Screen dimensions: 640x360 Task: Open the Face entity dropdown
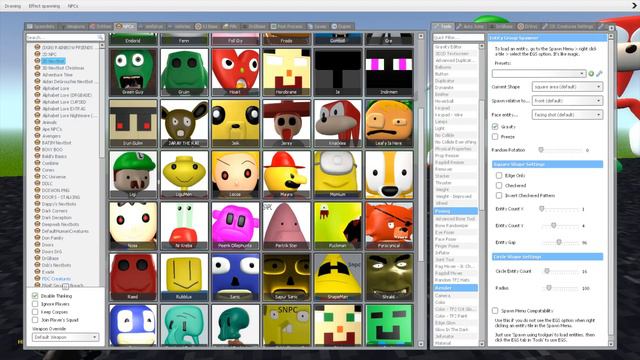click(x=567, y=115)
